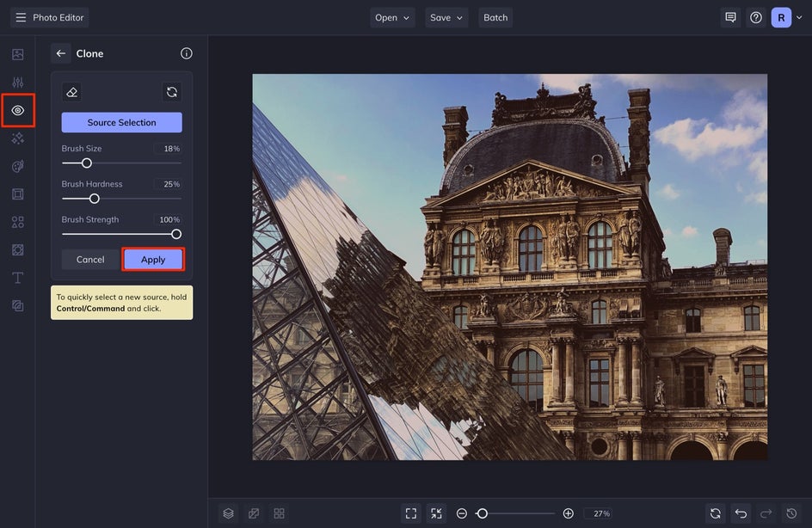Click the Brush Hardness slider handle
Viewport: 812px width, 528px height.
pos(95,199)
